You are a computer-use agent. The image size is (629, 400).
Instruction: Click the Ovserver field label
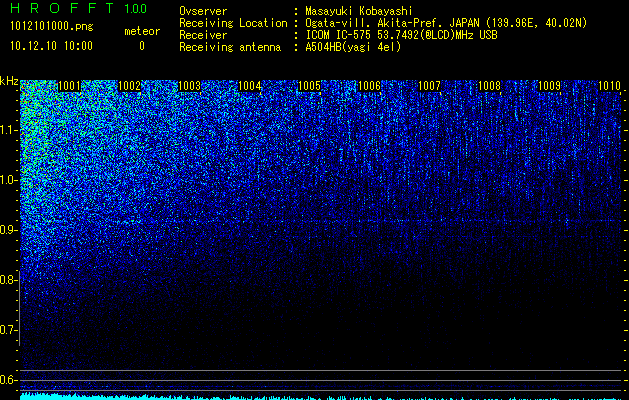coord(203,11)
